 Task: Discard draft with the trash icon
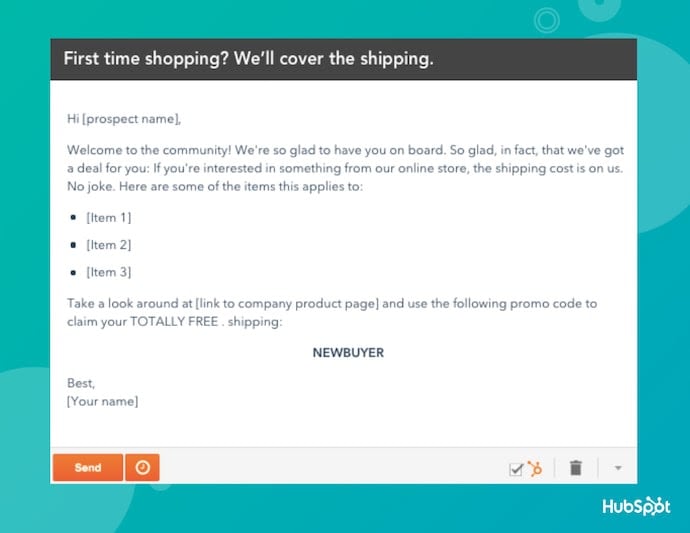[x=575, y=467]
